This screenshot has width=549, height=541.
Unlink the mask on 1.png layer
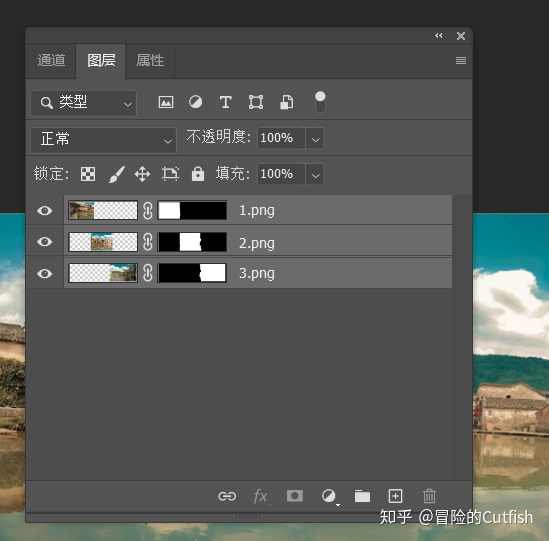(x=148, y=210)
